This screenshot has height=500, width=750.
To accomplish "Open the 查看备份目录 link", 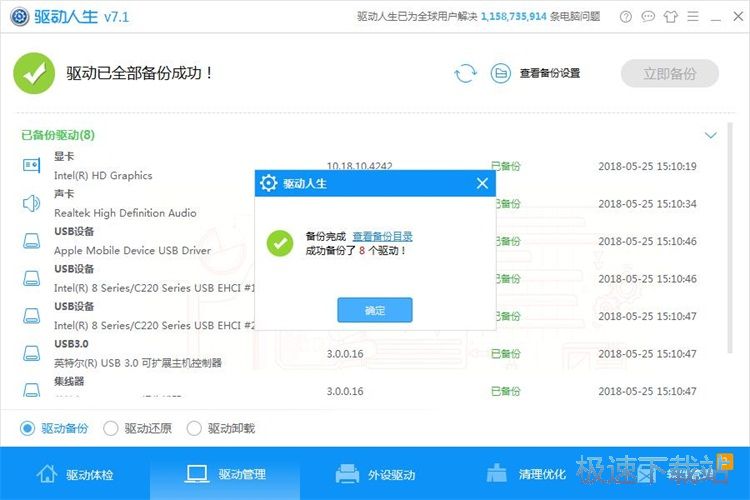I will [382, 237].
